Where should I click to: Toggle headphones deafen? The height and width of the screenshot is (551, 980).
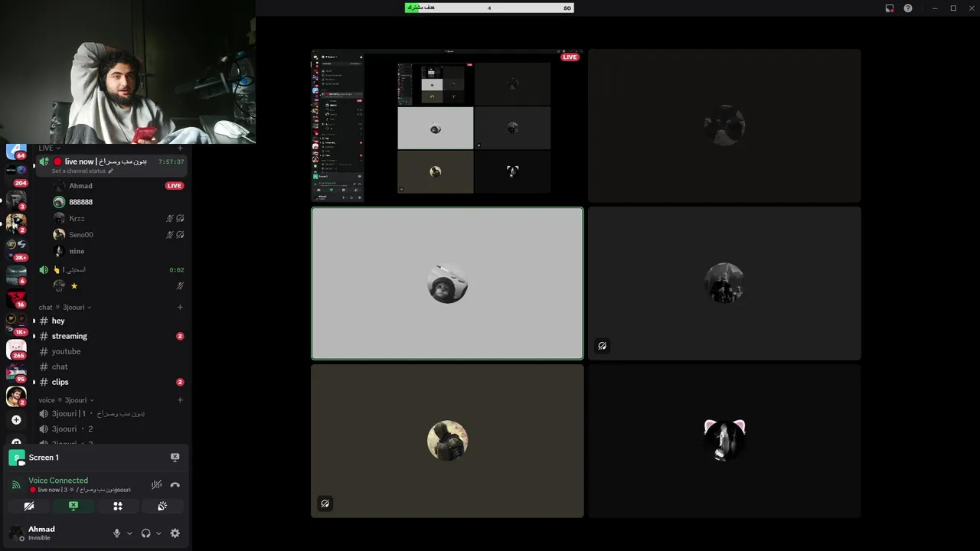146,533
